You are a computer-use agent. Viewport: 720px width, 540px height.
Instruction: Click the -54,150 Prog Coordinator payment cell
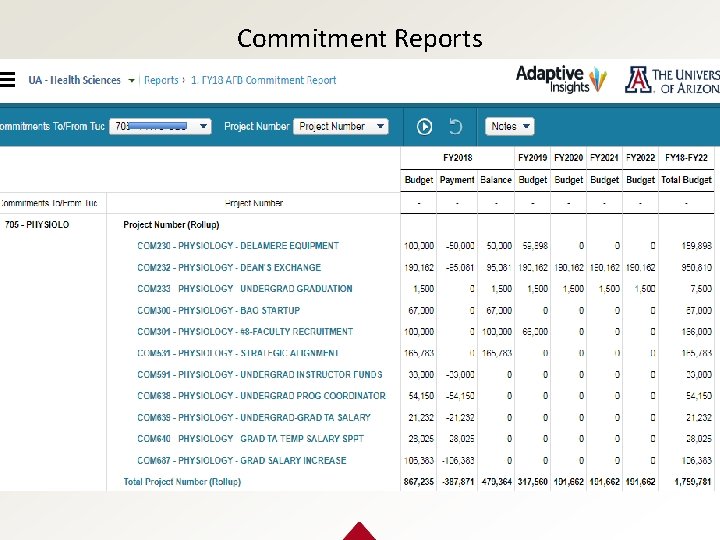(460, 395)
